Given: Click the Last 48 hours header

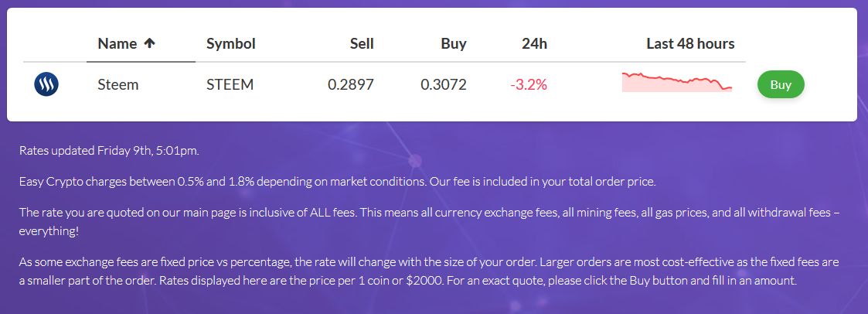Looking at the screenshot, I should coord(690,44).
